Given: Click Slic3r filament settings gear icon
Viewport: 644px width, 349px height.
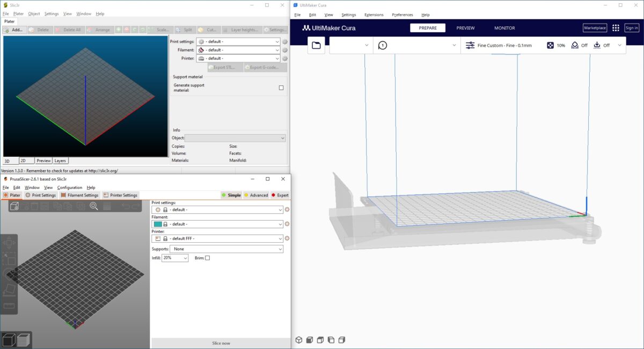Looking at the screenshot, I should tap(285, 50).
